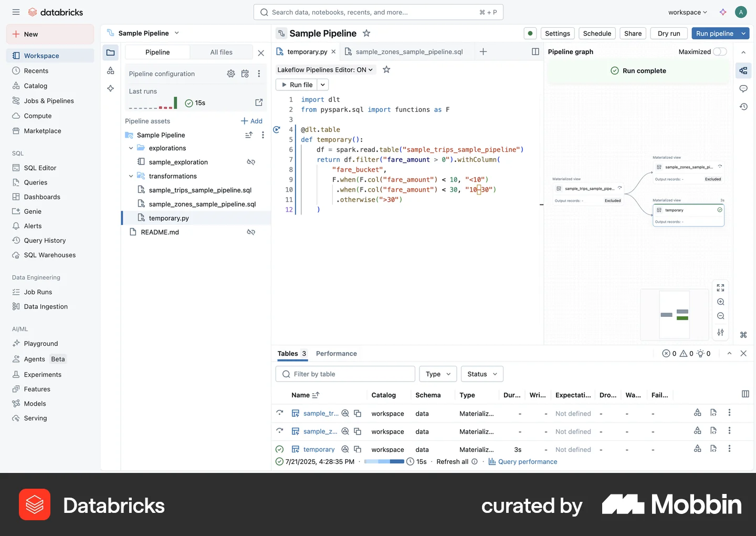Click the run duration progress bar
756x536 pixels.
coord(384,462)
